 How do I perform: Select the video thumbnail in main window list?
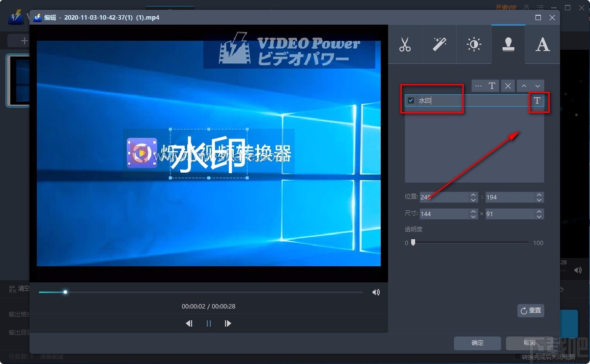(18, 81)
